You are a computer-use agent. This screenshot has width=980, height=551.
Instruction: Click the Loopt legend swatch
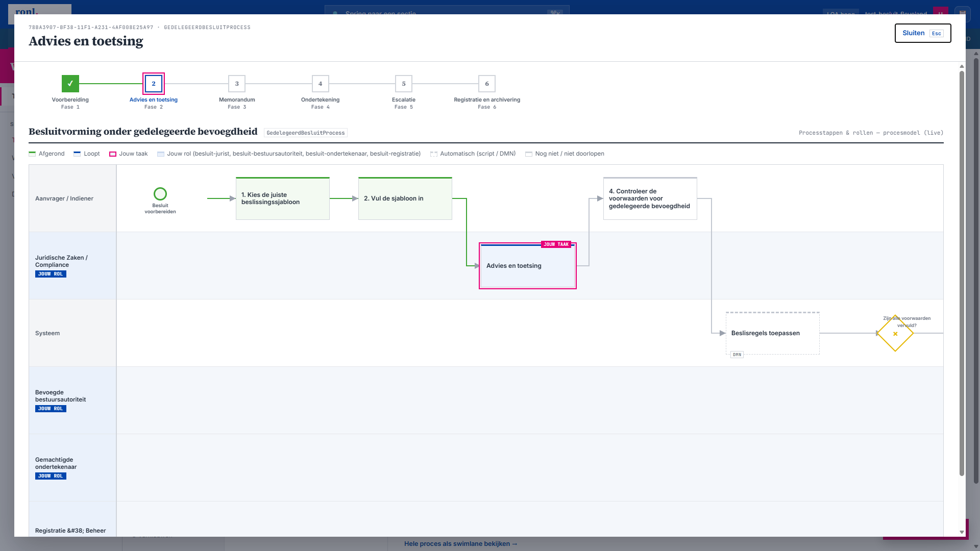tap(77, 154)
